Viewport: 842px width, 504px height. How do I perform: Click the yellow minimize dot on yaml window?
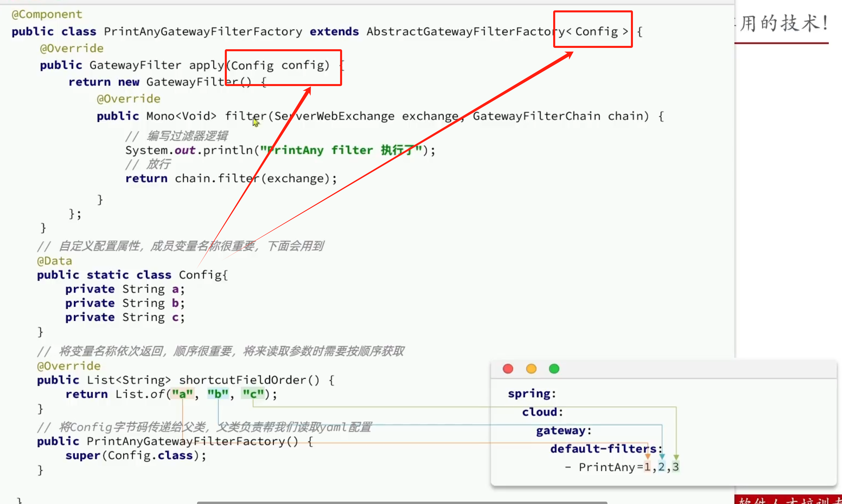pos(531,368)
